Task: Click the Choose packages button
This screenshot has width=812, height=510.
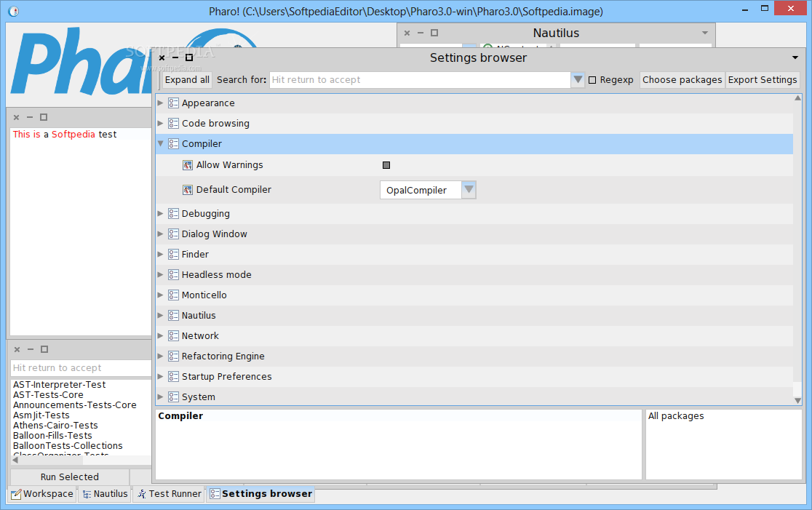Action: pyautogui.click(x=682, y=80)
